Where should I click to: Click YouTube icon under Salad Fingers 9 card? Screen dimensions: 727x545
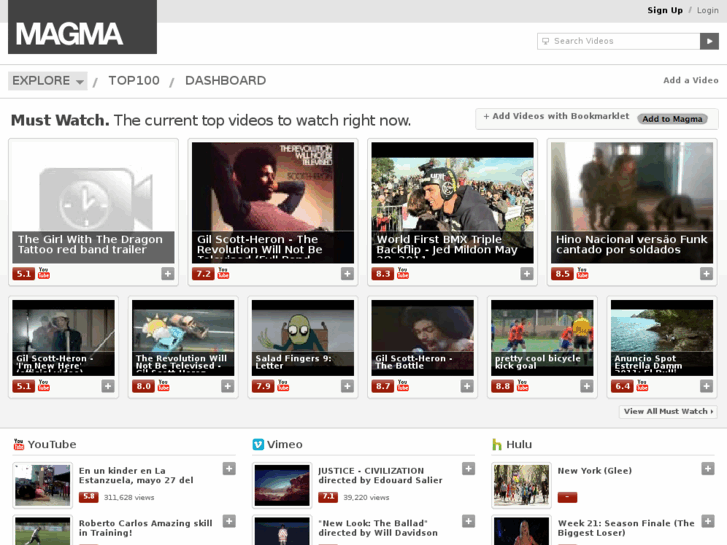pos(283,385)
